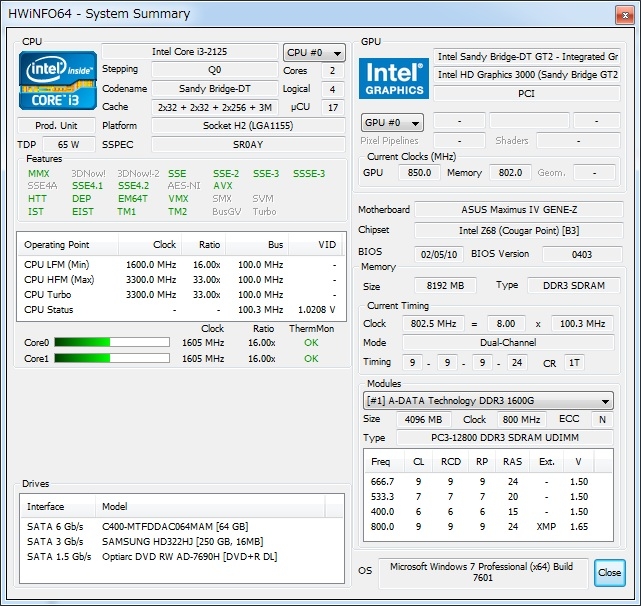Click the Close button
This screenshot has width=641, height=606.
tap(609, 572)
